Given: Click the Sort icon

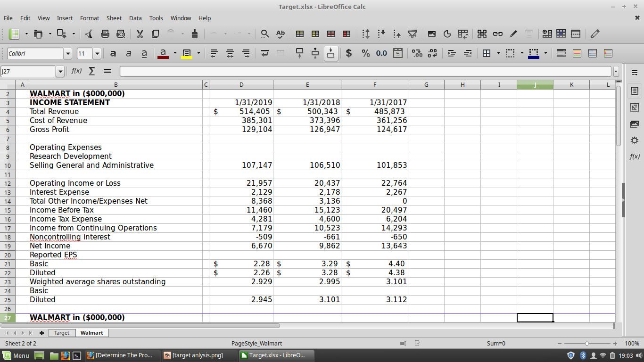Looking at the screenshot, I should [x=366, y=34].
